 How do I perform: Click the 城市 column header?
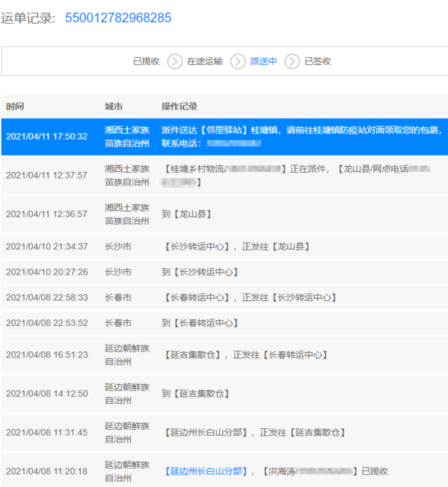113,106
